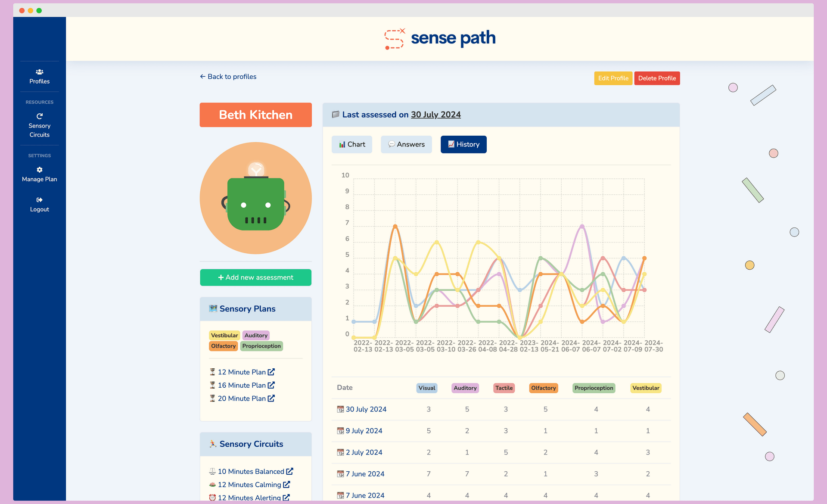Click the Sensory Circuits refresh icon
Image resolution: width=827 pixels, height=504 pixels.
coord(39,116)
